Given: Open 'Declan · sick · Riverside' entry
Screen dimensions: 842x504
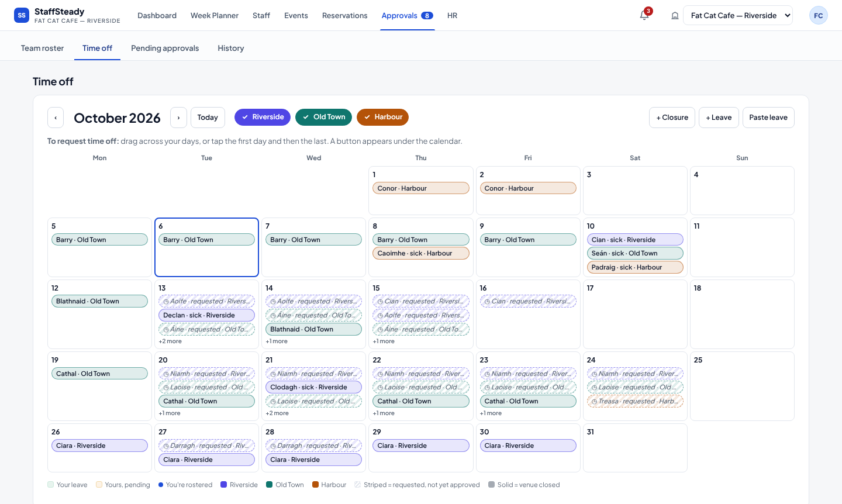Looking at the screenshot, I should point(206,315).
